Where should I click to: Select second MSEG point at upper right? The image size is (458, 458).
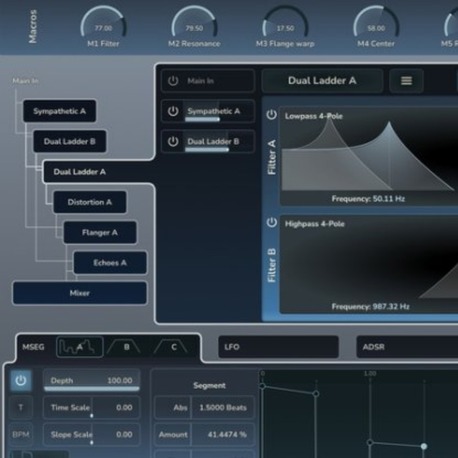316,394
